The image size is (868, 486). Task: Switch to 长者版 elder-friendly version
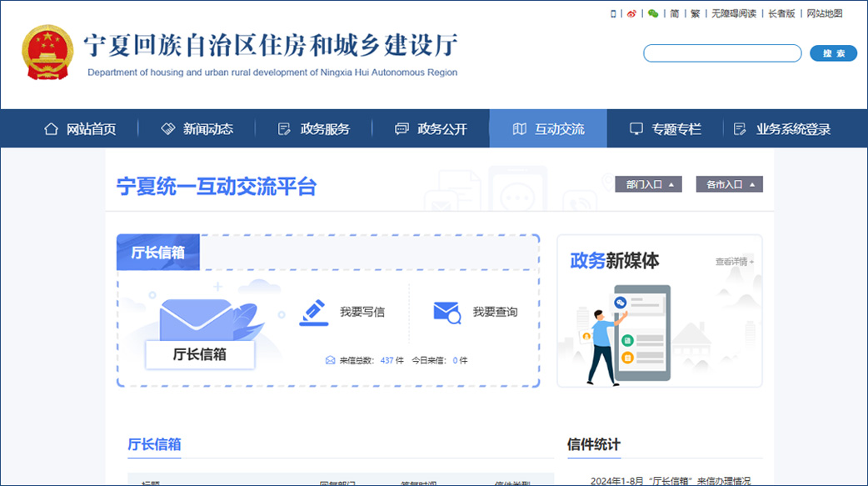[781, 14]
